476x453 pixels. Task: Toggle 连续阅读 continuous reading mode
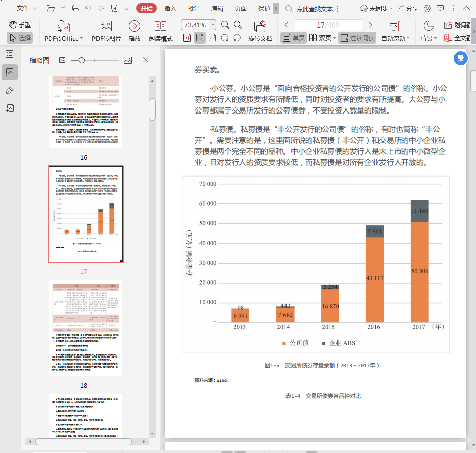[x=357, y=38]
